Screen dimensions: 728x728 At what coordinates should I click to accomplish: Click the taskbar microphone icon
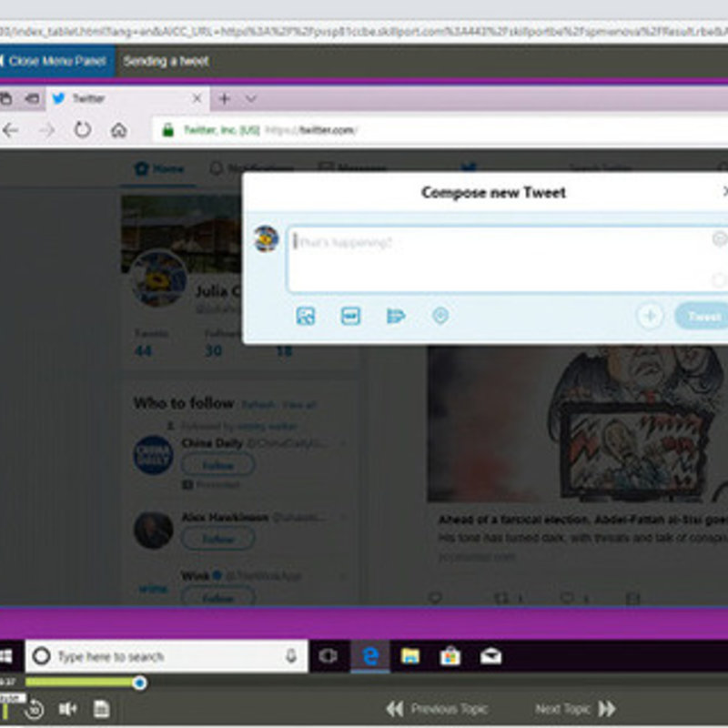point(291,655)
